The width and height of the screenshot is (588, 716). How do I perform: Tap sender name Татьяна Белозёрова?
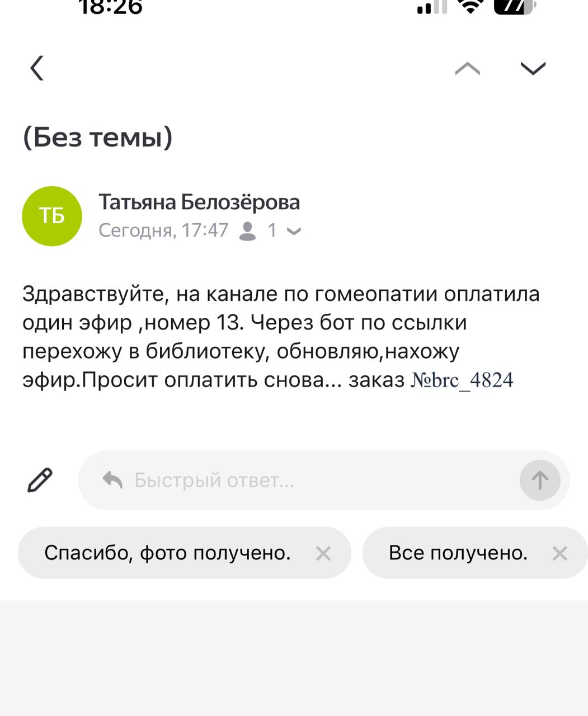(199, 202)
